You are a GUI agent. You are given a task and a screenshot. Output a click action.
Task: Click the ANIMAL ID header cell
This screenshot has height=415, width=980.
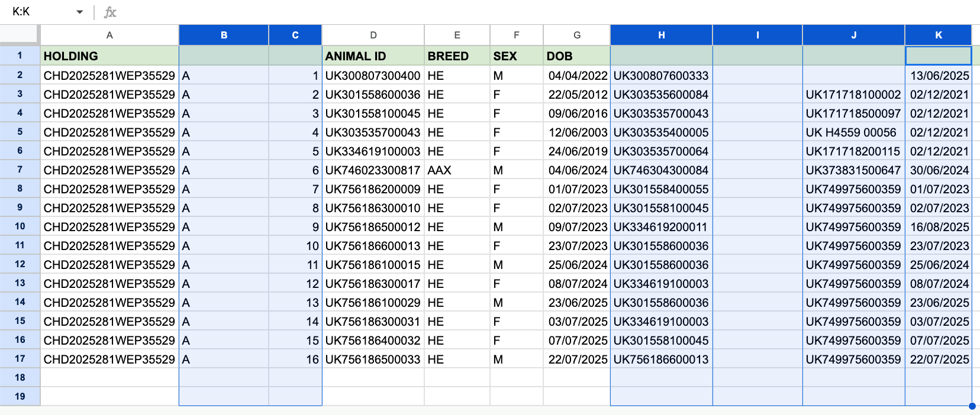tap(373, 56)
